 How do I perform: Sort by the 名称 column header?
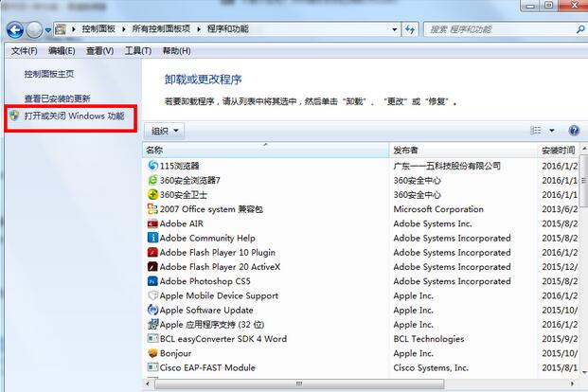(266, 150)
